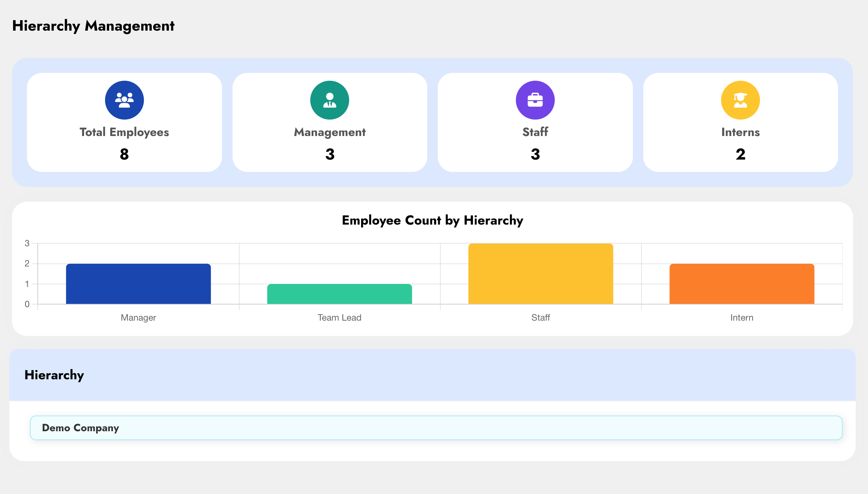Click the yellow Staff bar in chart
Image resolution: width=868 pixels, height=494 pixels.
pyautogui.click(x=541, y=274)
